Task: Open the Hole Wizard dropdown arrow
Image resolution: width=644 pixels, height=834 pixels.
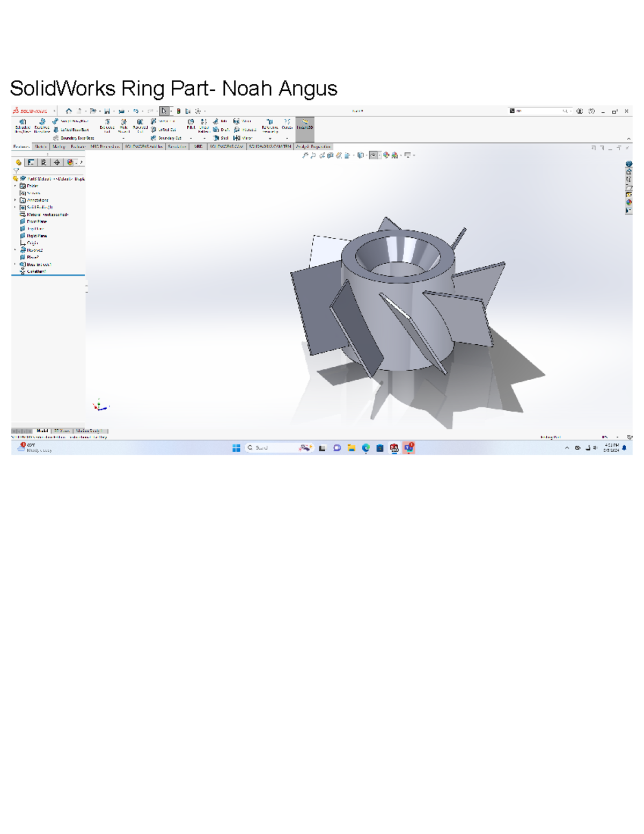Action: click(124, 138)
